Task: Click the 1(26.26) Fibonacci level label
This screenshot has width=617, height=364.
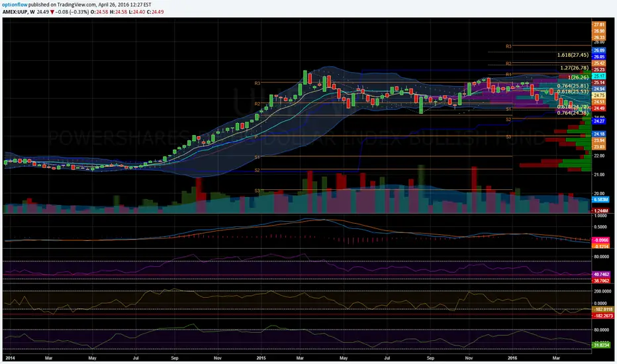Action: click(578, 77)
